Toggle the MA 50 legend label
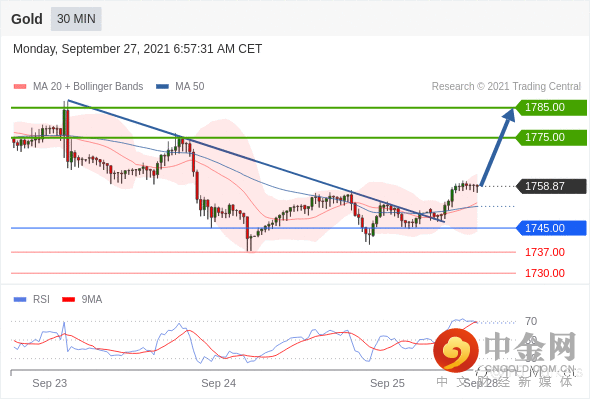 click(x=190, y=87)
